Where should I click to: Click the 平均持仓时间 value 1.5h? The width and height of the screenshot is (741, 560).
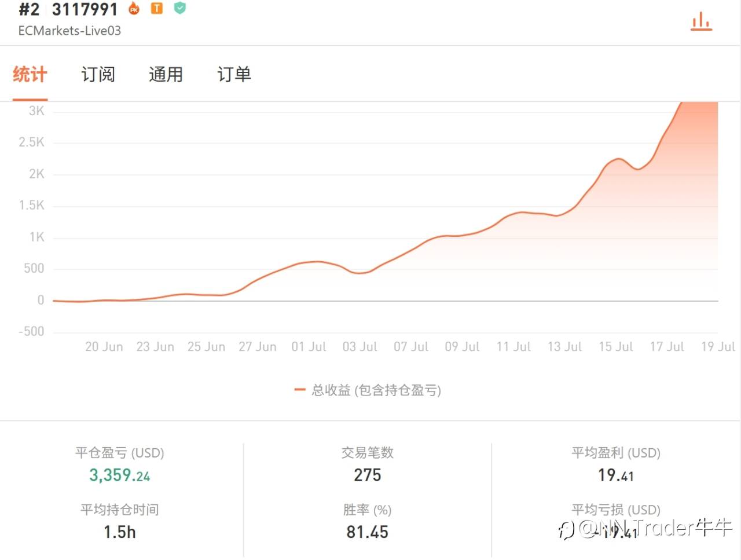[x=120, y=532]
